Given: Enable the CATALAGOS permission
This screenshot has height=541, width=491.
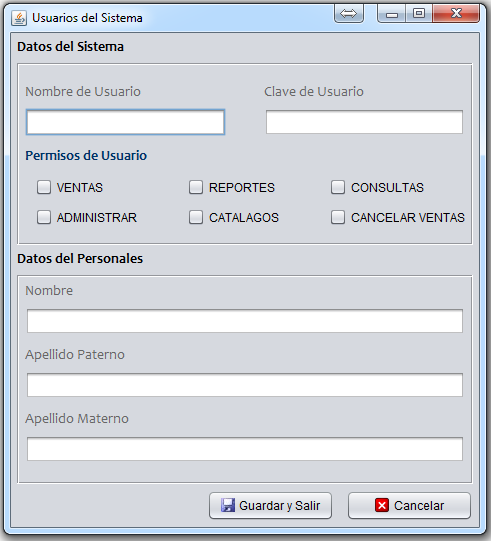Looking at the screenshot, I should (196, 217).
